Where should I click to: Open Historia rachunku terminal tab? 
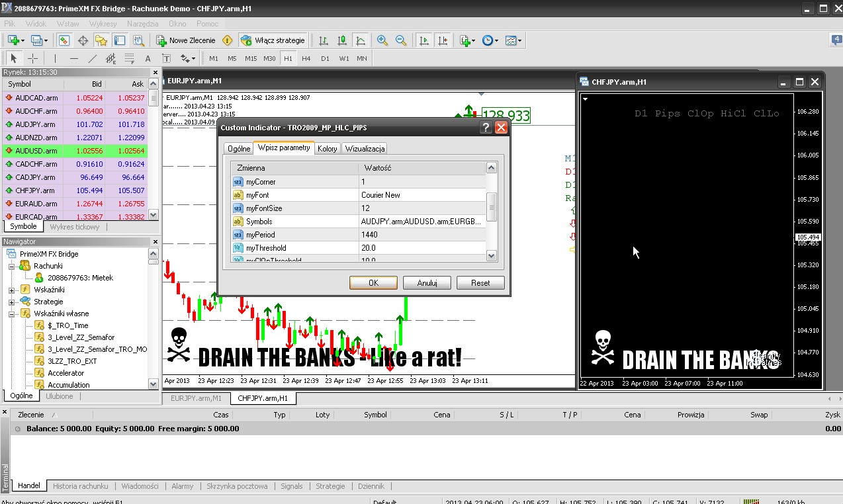[80, 485]
